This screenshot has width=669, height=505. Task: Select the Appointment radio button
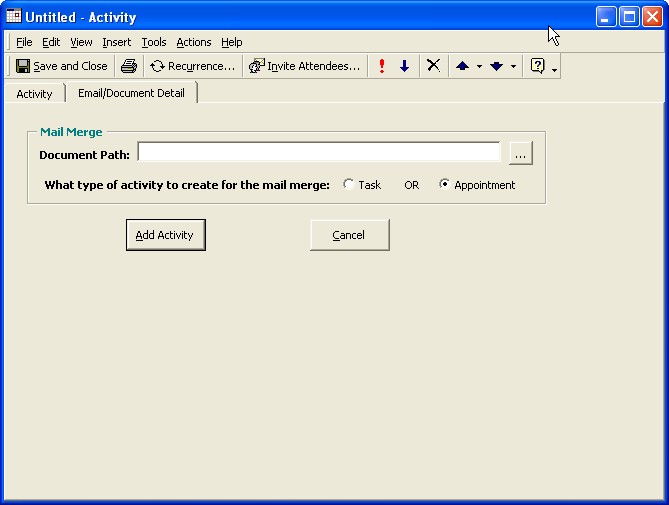[445, 185]
